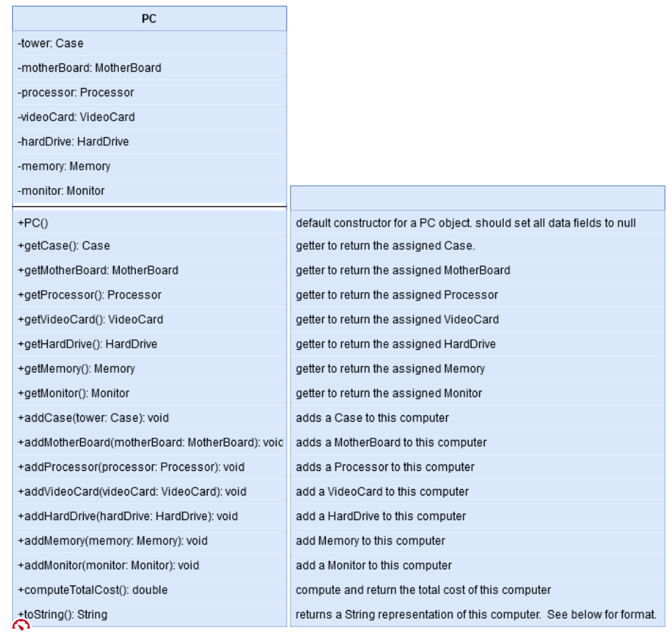Select the addMotherBoard method row

tap(141, 443)
